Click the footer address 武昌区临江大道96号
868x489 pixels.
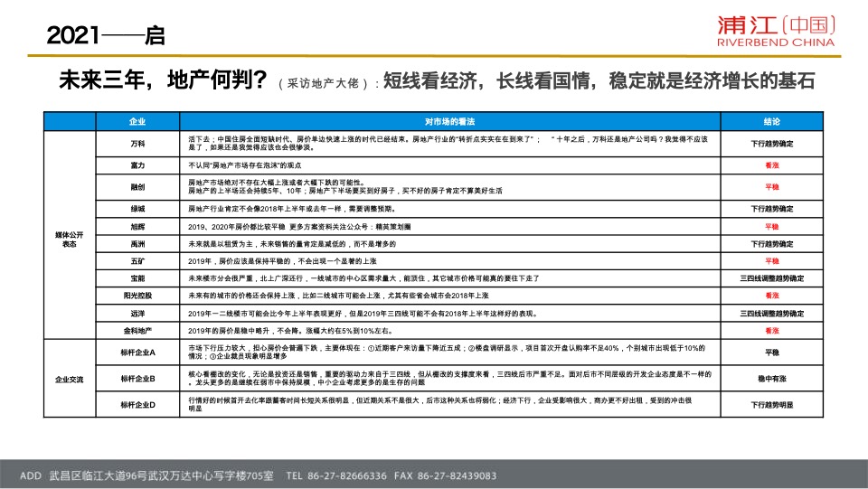tap(98, 475)
